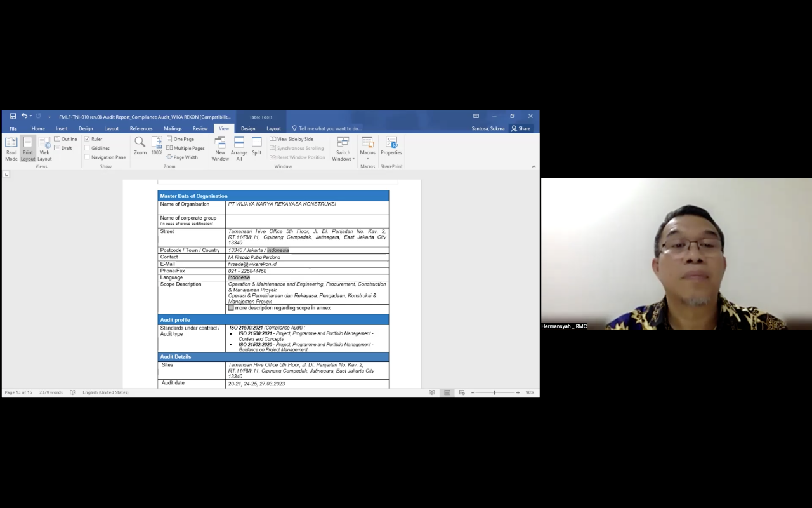
Task: Open the Zoom dialog magnifier button
Action: 140,146
